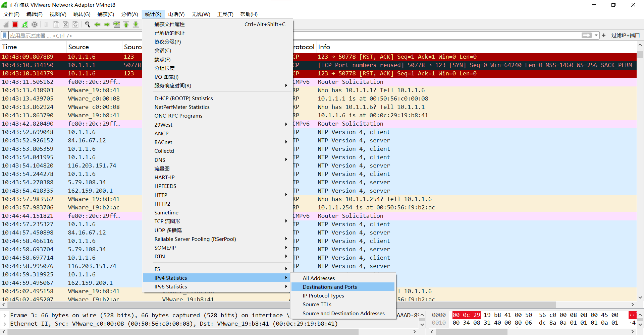Choose All Addresses in IPv4 submenu
Screen dimensions: 644x335
point(343,278)
